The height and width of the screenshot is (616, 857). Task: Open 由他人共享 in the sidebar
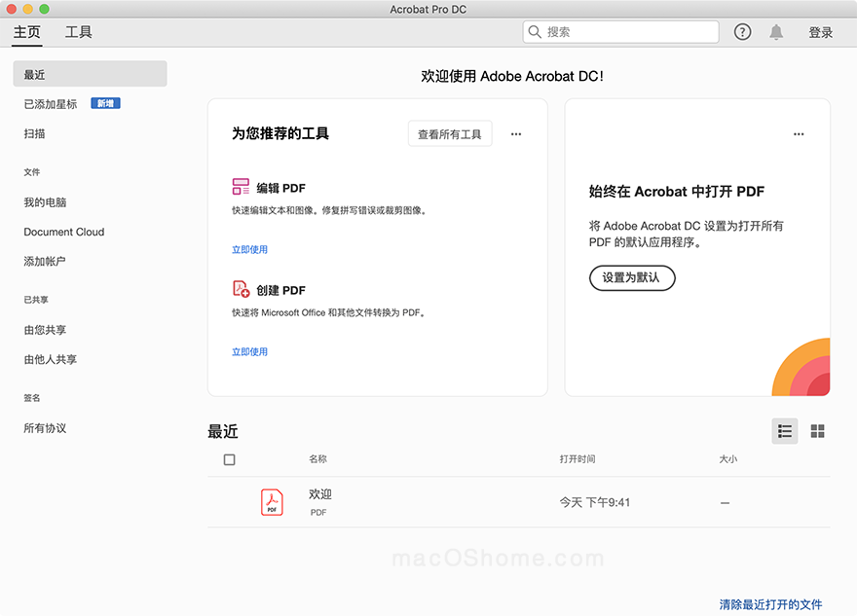click(51, 360)
